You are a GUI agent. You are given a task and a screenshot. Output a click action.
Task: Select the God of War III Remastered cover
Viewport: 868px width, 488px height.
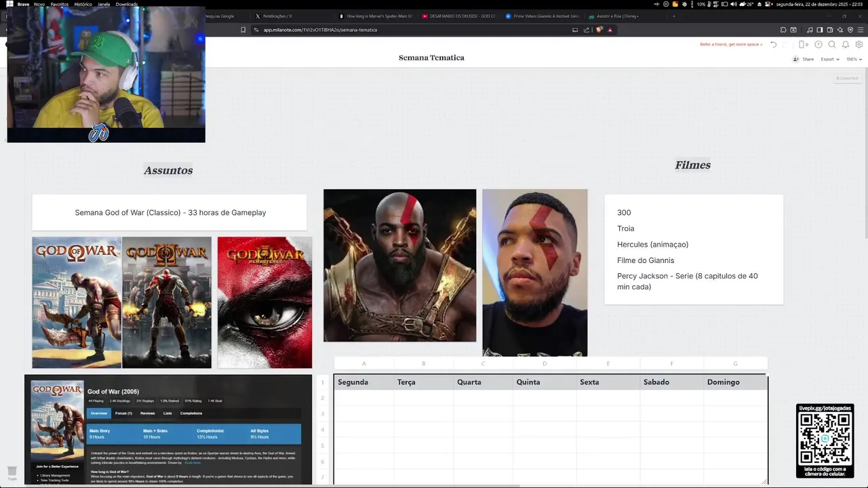click(x=265, y=302)
